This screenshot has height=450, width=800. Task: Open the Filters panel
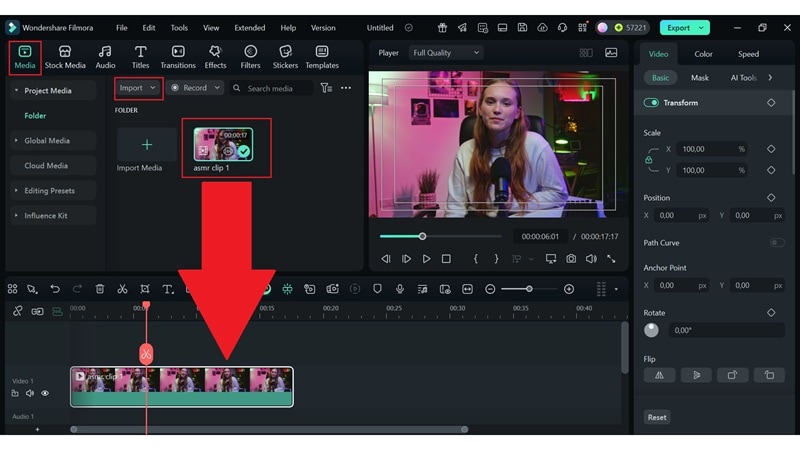[x=250, y=57]
